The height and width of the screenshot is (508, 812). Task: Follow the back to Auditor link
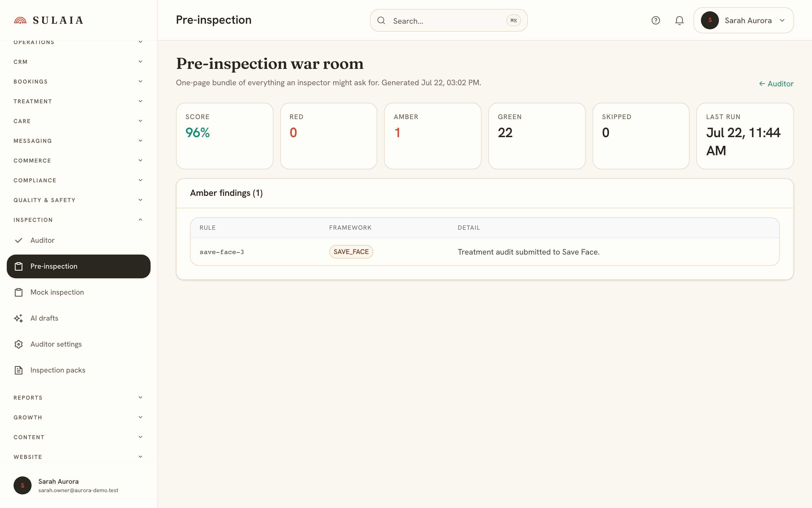click(776, 84)
